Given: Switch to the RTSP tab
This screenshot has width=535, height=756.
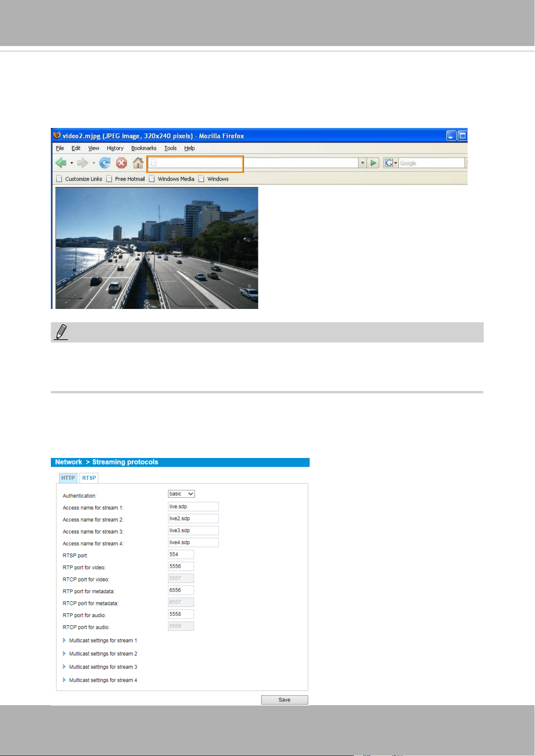Looking at the screenshot, I should (x=89, y=478).
